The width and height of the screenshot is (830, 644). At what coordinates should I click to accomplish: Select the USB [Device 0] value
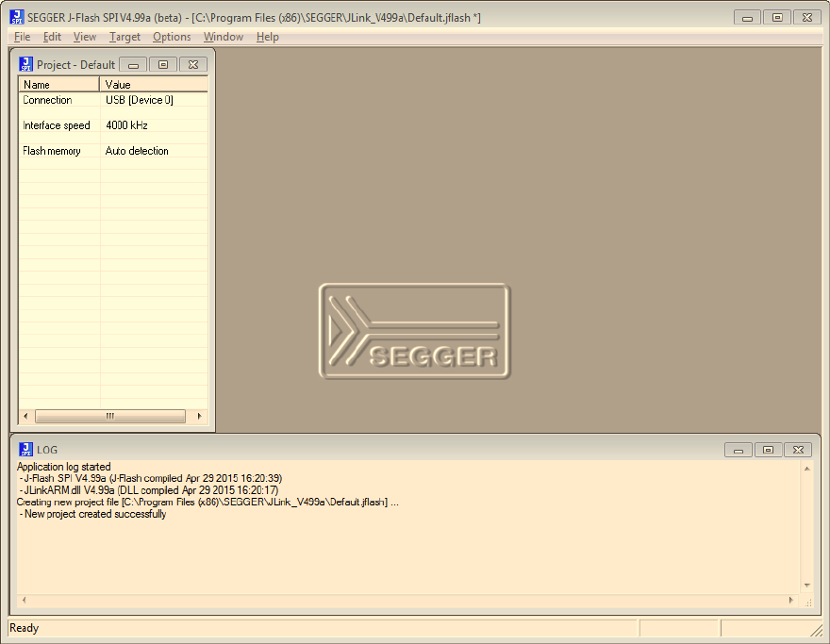pos(140,100)
